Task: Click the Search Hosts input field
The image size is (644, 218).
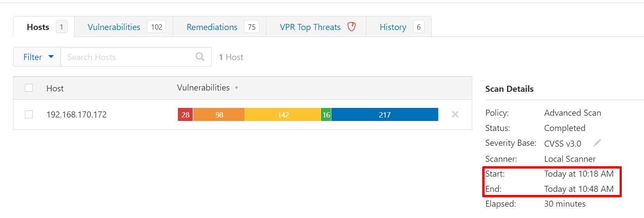Action: [x=129, y=57]
